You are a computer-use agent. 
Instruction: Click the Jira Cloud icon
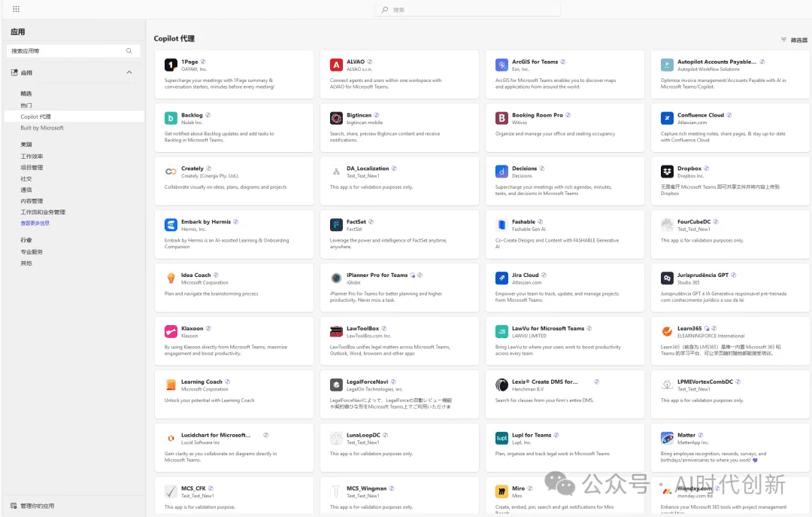[x=501, y=278]
